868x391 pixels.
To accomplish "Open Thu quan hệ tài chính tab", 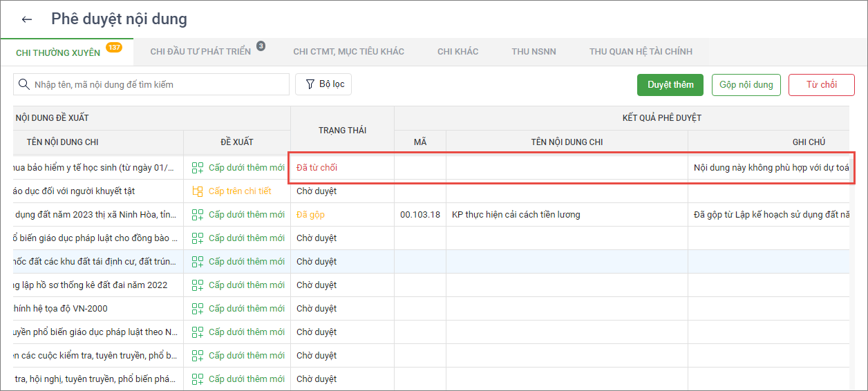I will coord(641,52).
